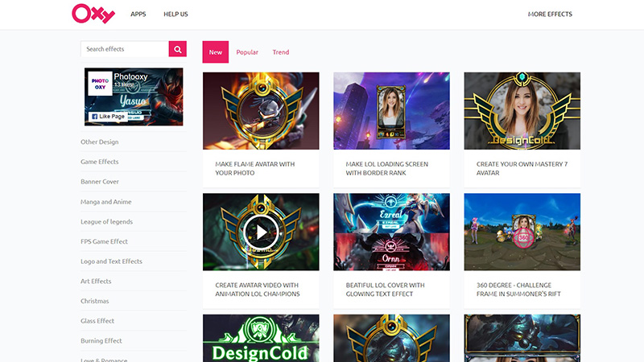
Task: Open the Glass Effect category
Action: click(x=97, y=321)
